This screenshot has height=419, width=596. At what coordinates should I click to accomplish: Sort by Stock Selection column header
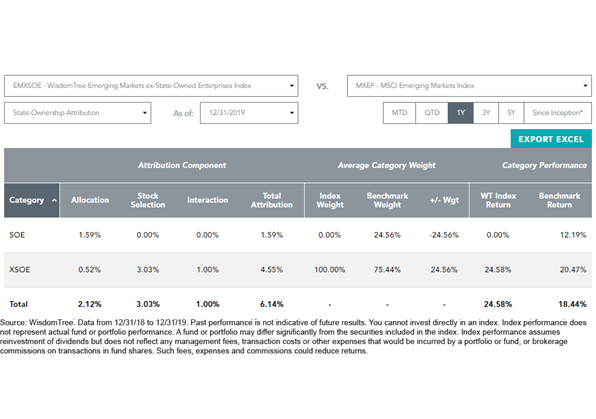coord(148,200)
